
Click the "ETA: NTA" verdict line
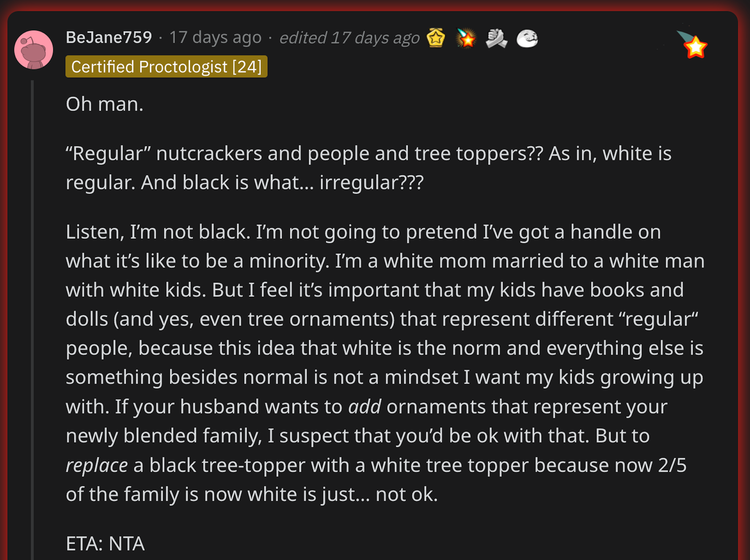[105, 544]
